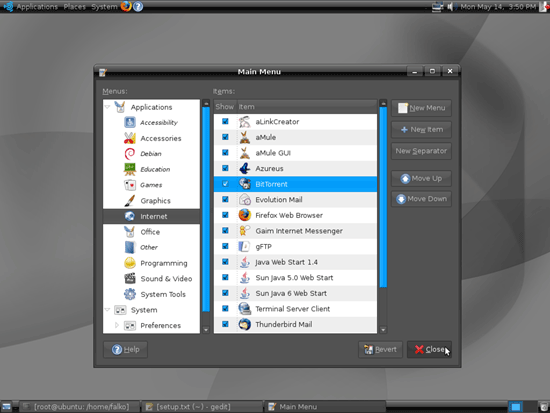Open the Applications panel menu

pos(36,7)
